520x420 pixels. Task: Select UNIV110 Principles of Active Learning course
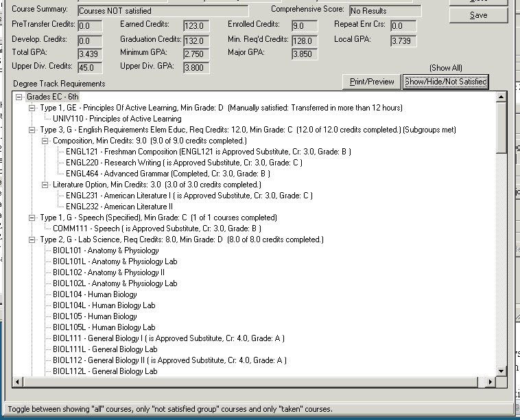coord(117,119)
